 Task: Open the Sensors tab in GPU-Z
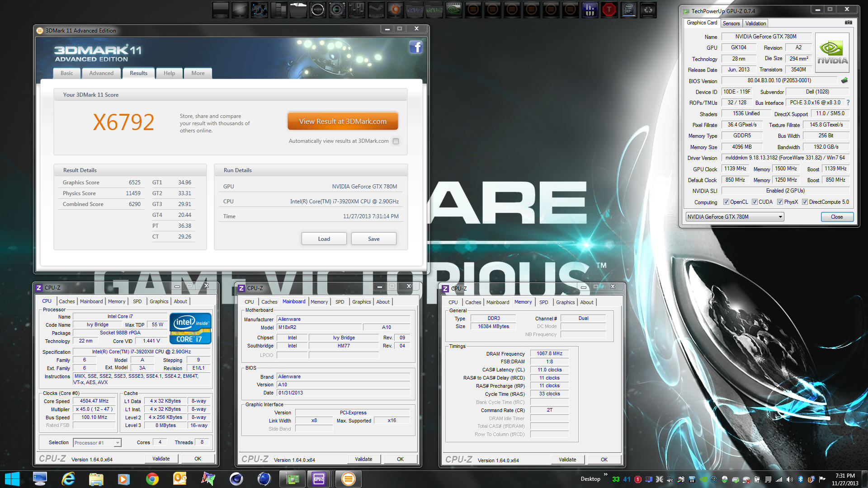coord(731,23)
